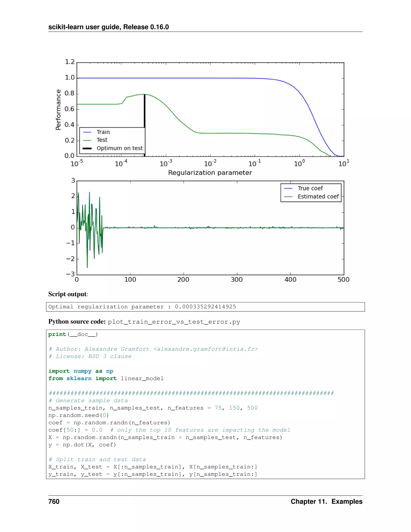The width and height of the screenshot is (411, 532).
Task: Click 'True coef' legend entry
Action: 303,188
